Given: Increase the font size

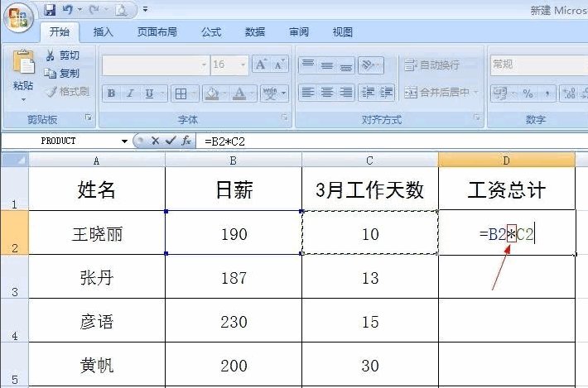Looking at the screenshot, I should (261, 65).
